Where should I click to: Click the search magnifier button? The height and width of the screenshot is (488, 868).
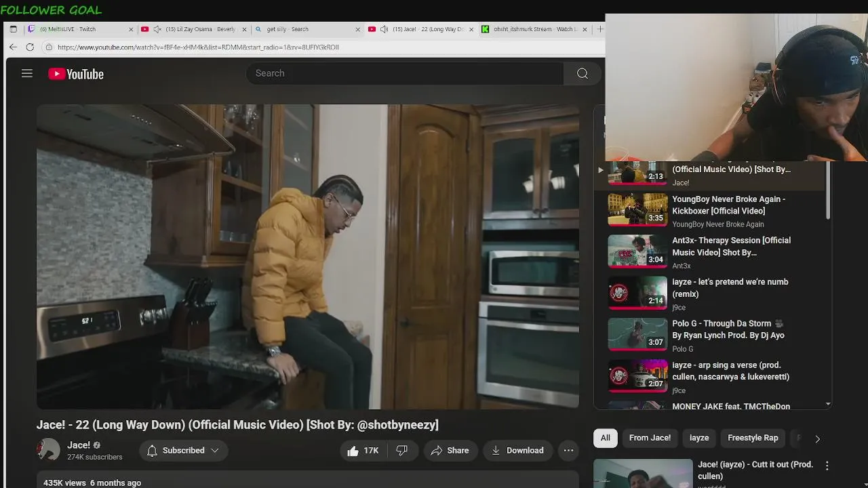pyautogui.click(x=583, y=73)
